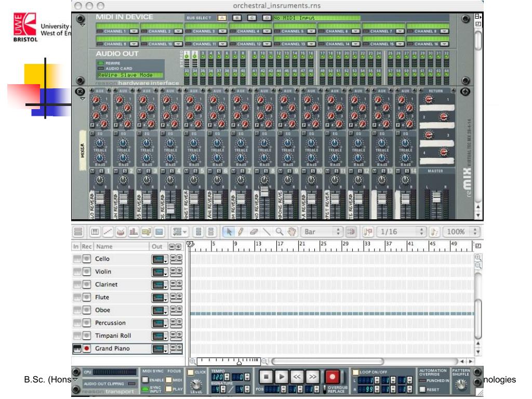532x399 pixels.
Task: Show the pattern lane
Action: pyautogui.click(x=146, y=232)
